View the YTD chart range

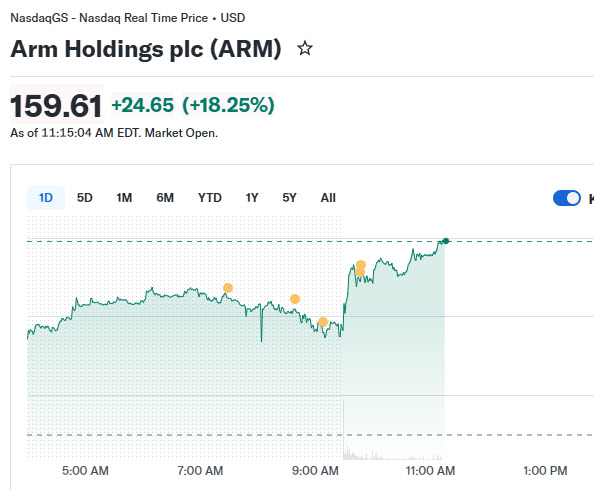210,198
